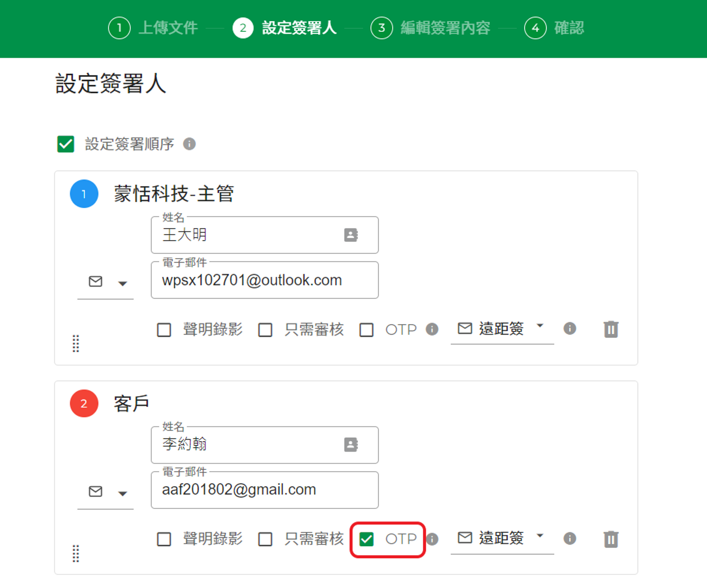Click step 4 circle for 確認
Viewport: 707px width, 588px height.
point(535,28)
